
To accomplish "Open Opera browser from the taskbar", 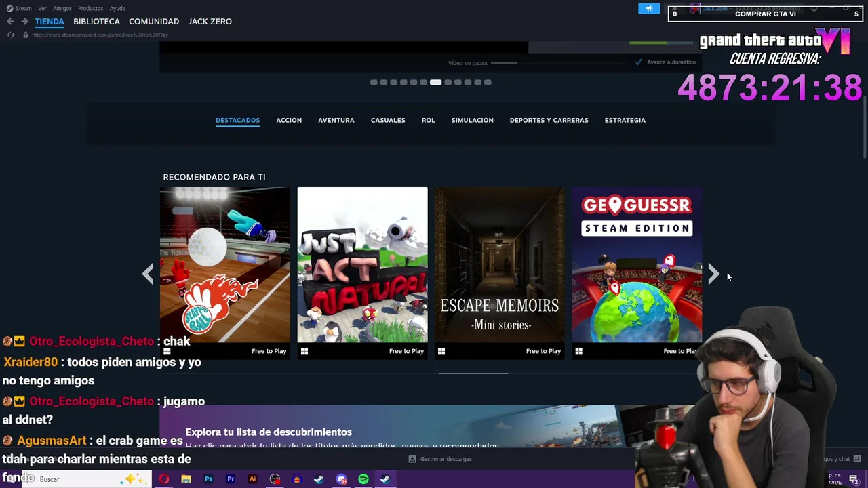I will pyautogui.click(x=164, y=479).
